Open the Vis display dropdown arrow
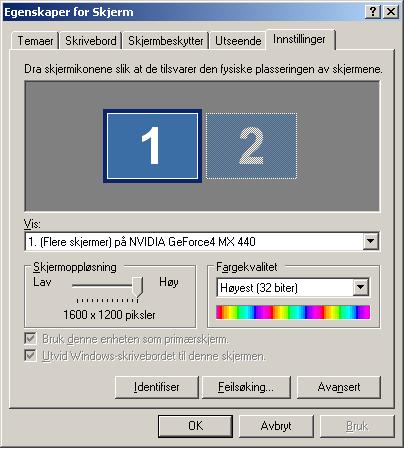Image resolution: width=405 pixels, height=449 pixels. click(371, 241)
